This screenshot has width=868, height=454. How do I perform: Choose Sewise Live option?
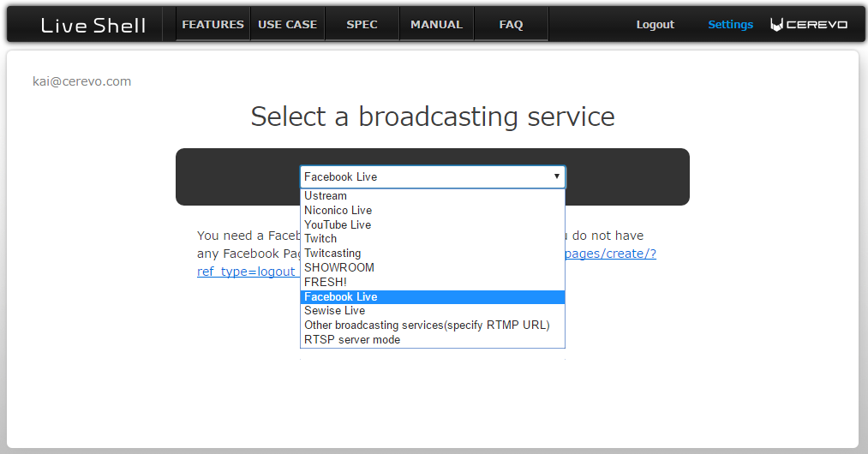[433, 311]
